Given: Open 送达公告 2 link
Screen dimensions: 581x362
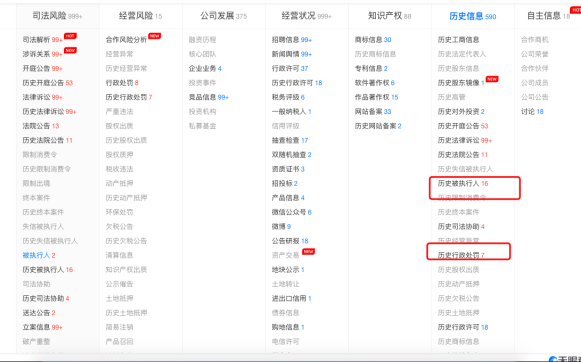Looking at the screenshot, I should click(39, 313).
